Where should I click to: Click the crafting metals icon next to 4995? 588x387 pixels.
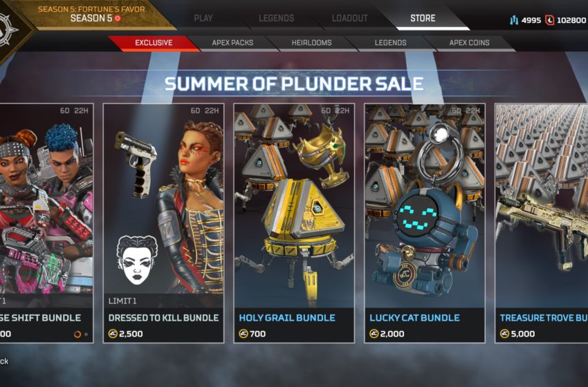click(514, 20)
